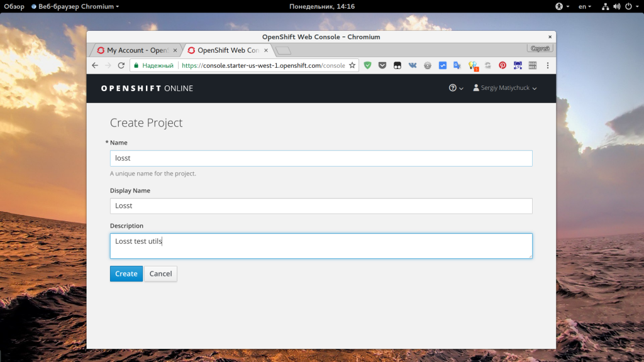Open the en keyboard layout menu

(x=585, y=6)
